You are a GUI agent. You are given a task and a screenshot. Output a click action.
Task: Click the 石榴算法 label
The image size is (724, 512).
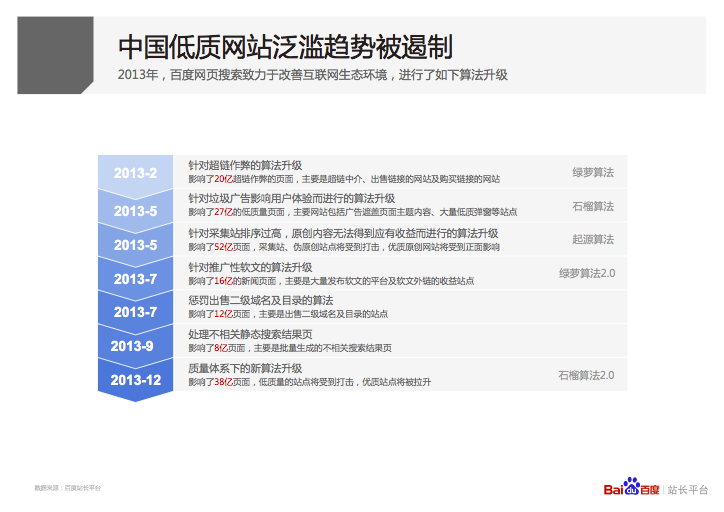tap(593, 206)
